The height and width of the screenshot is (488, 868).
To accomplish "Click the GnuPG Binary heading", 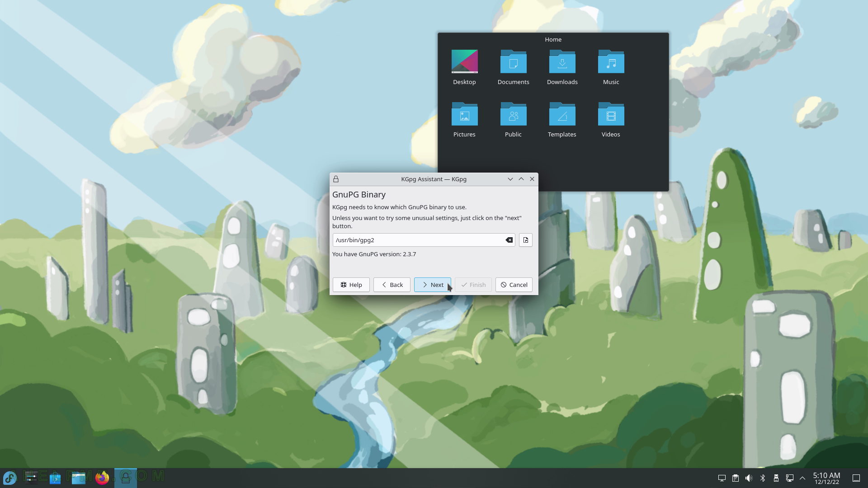I will tap(359, 195).
